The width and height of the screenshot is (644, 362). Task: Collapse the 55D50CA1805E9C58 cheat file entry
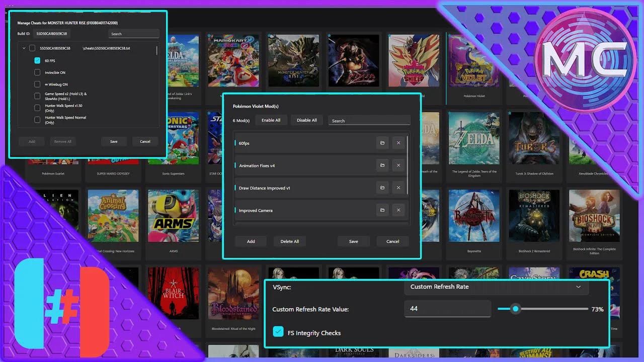pos(24,48)
